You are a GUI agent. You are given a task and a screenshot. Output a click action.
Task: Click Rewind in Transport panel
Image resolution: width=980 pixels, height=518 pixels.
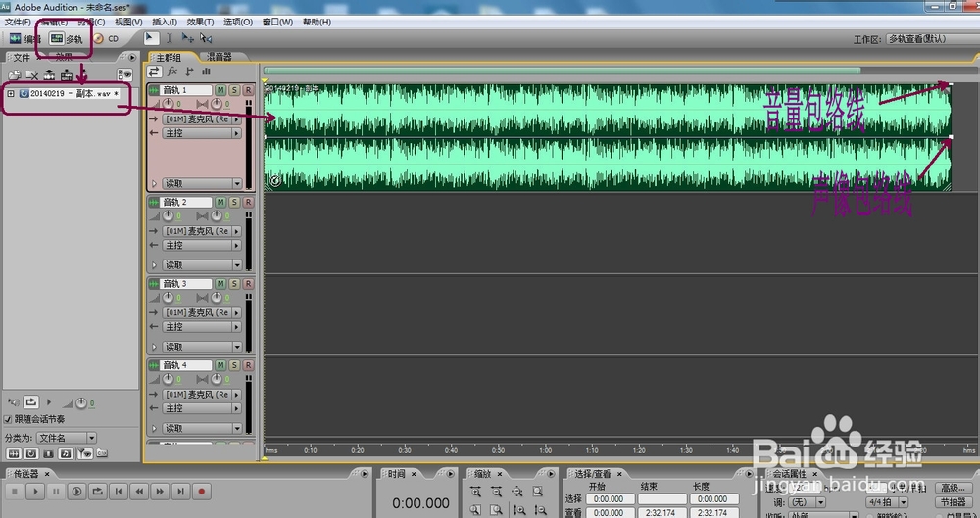pyautogui.click(x=139, y=492)
